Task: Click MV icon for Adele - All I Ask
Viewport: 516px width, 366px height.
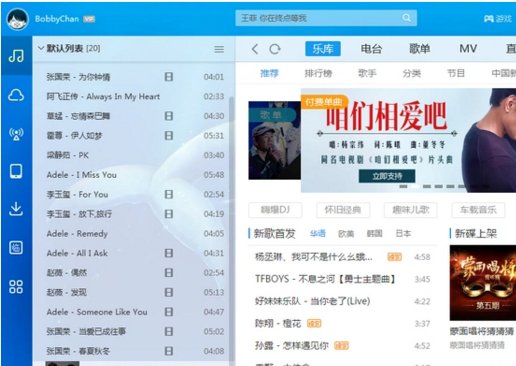Action: (x=169, y=253)
